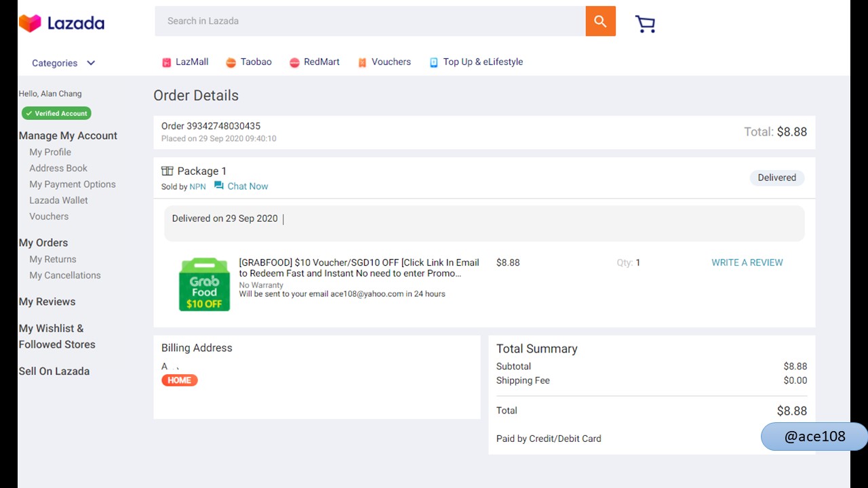The image size is (868, 488).
Task: Click the NPN seller link
Action: 197,186
